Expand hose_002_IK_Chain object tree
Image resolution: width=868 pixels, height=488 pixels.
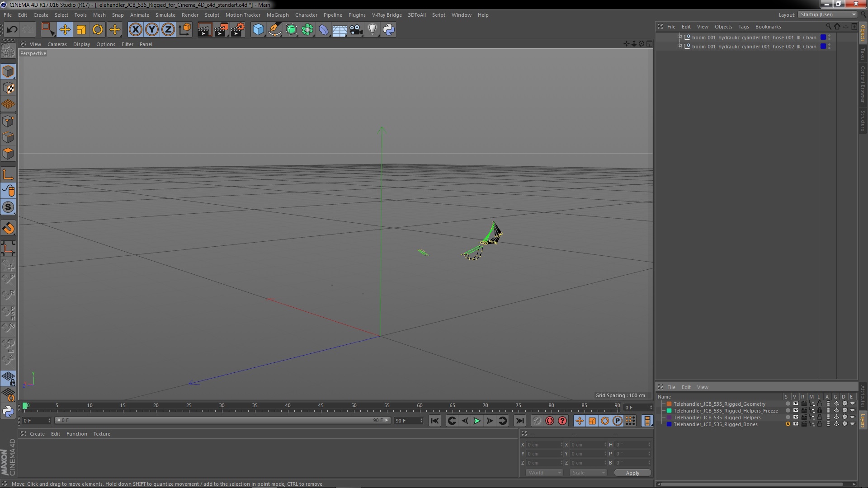click(x=679, y=47)
